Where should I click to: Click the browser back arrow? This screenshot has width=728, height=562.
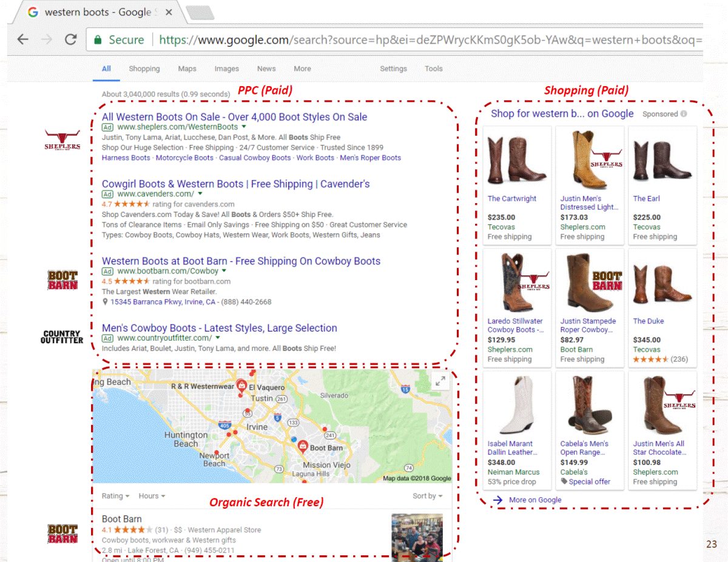click(x=23, y=39)
